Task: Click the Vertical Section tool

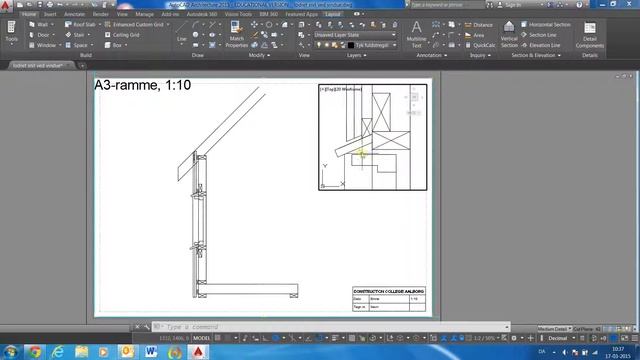Action: pos(509,34)
